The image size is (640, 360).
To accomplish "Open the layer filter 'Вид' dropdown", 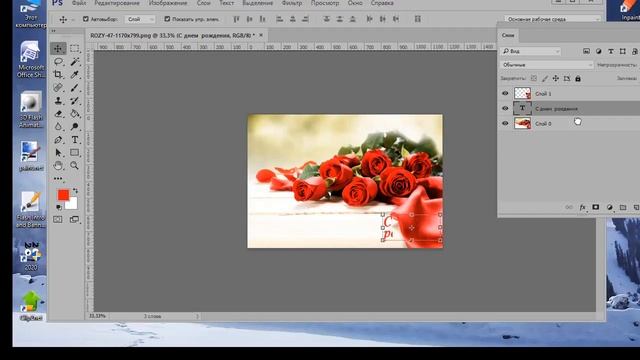I will point(531,51).
